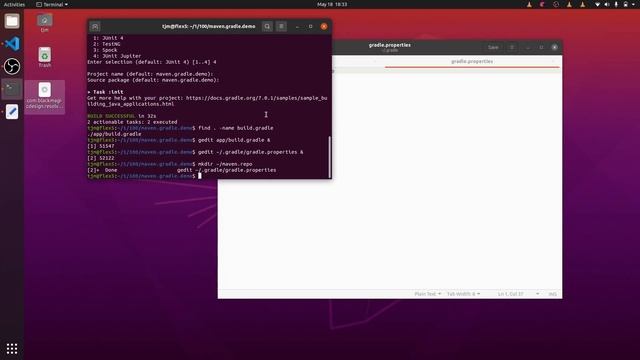Open the date and time clock menu

point(332,4)
